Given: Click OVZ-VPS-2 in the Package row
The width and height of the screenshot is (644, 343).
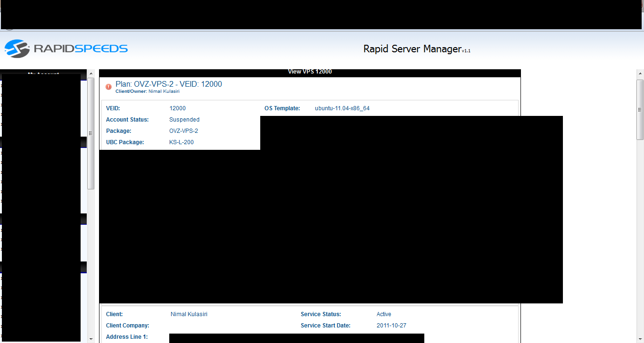Looking at the screenshot, I should (x=183, y=131).
